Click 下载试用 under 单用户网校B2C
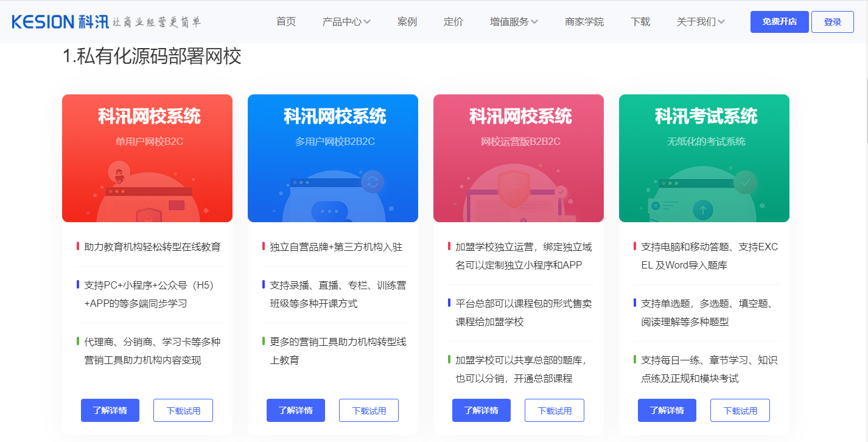The width and height of the screenshot is (868, 442). coord(183,410)
